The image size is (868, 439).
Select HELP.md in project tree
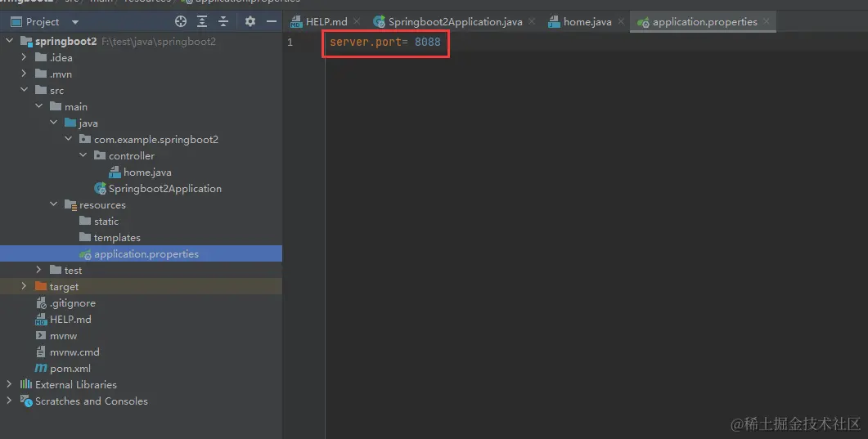70,320
